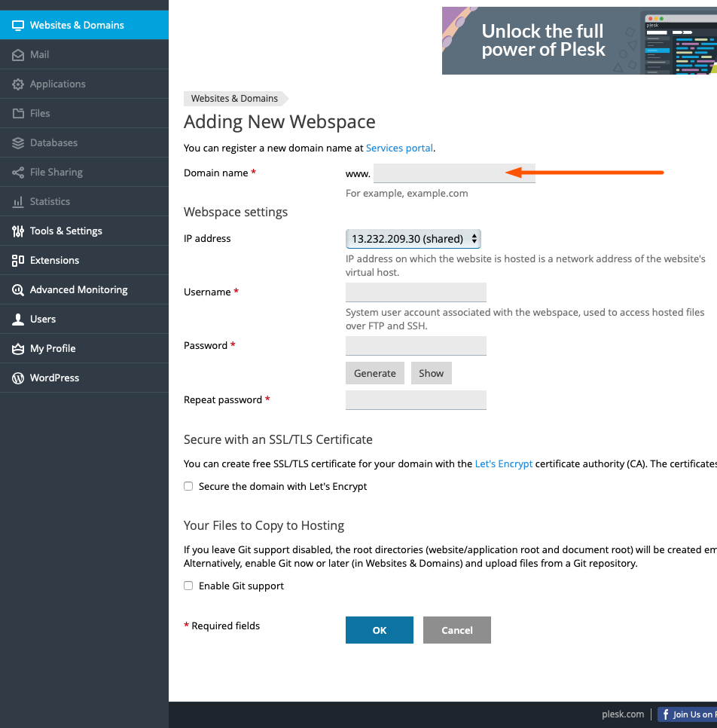Open My Profile from the sidebar
Image resolution: width=717 pixels, height=728 pixels.
pyautogui.click(x=52, y=348)
